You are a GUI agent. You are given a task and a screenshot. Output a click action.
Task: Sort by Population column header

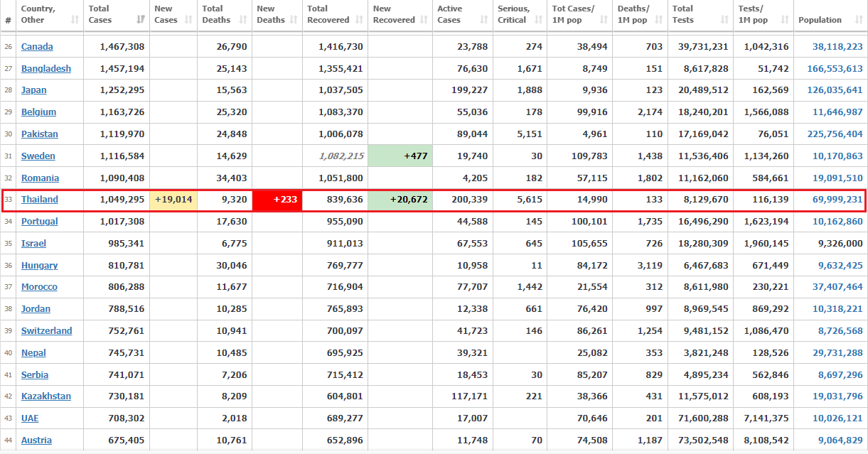coord(820,20)
